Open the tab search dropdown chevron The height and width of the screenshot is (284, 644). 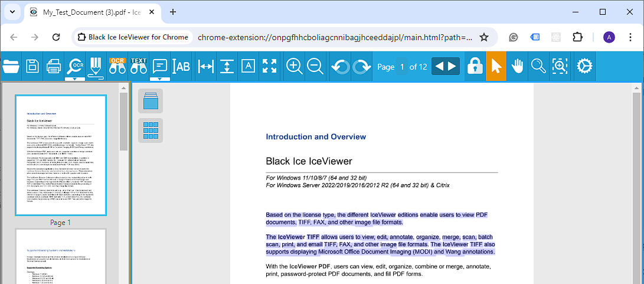coord(12,12)
